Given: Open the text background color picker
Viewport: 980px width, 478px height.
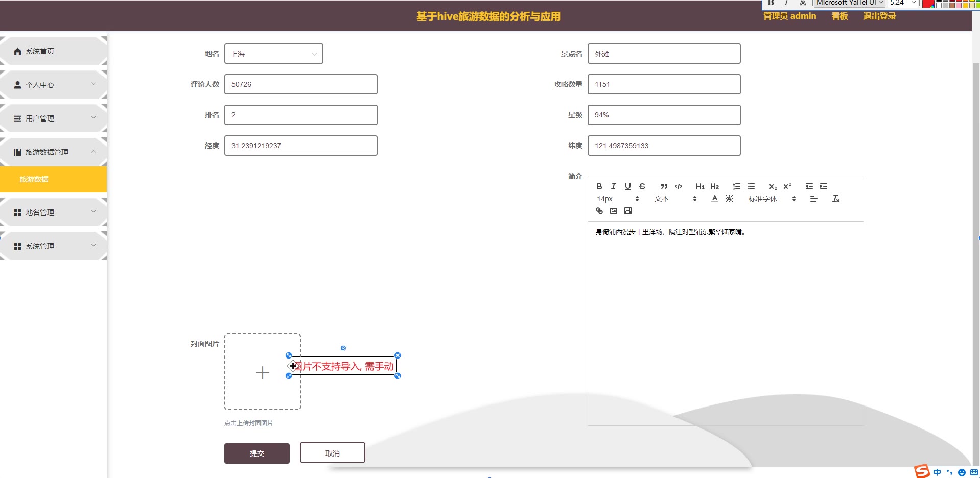Looking at the screenshot, I should pyautogui.click(x=729, y=199).
